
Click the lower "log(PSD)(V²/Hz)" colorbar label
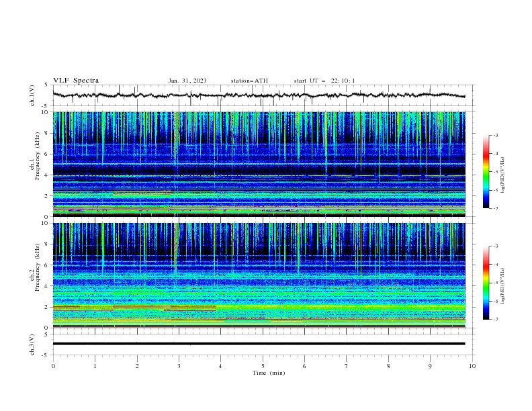(x=502, y=285)
